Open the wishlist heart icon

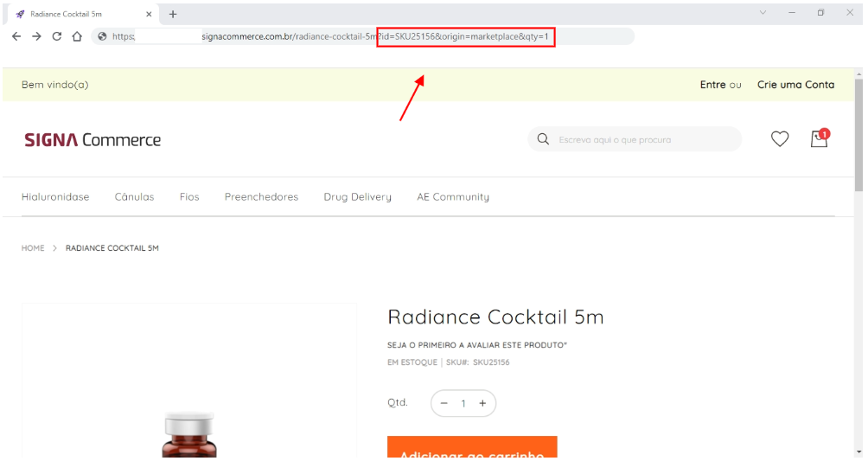tap(780, 139)
